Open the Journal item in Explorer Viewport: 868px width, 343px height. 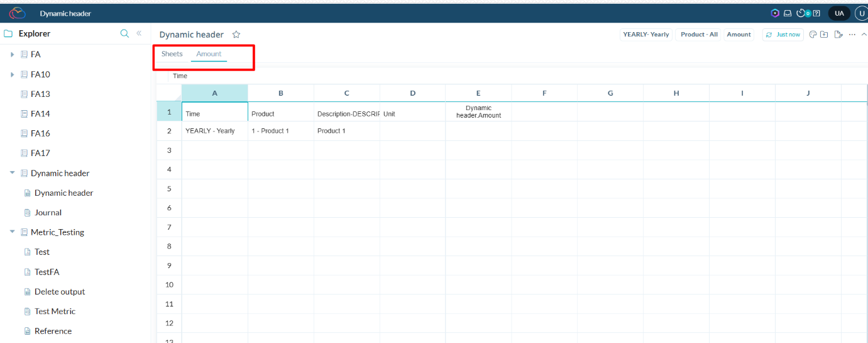tap(48, 213)
